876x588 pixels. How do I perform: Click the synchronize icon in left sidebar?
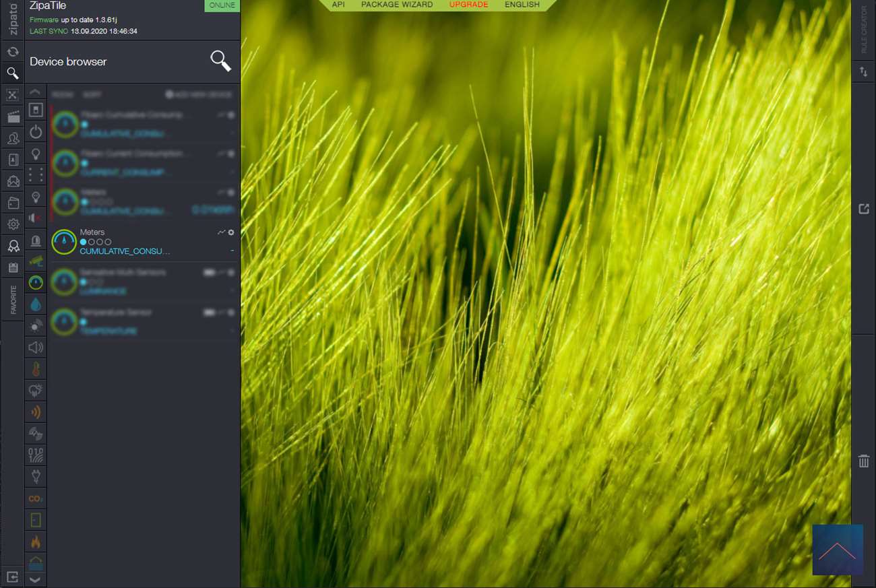pos(12,52)
